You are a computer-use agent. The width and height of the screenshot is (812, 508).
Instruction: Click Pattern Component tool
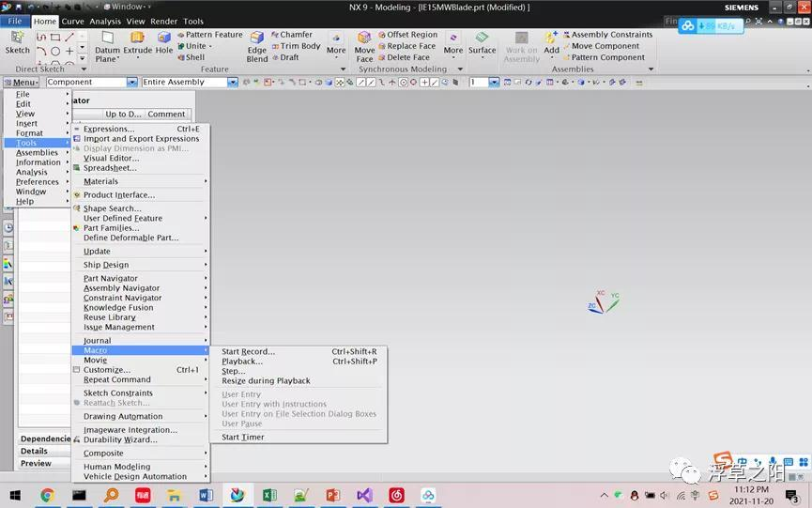(x=605, y=57)
